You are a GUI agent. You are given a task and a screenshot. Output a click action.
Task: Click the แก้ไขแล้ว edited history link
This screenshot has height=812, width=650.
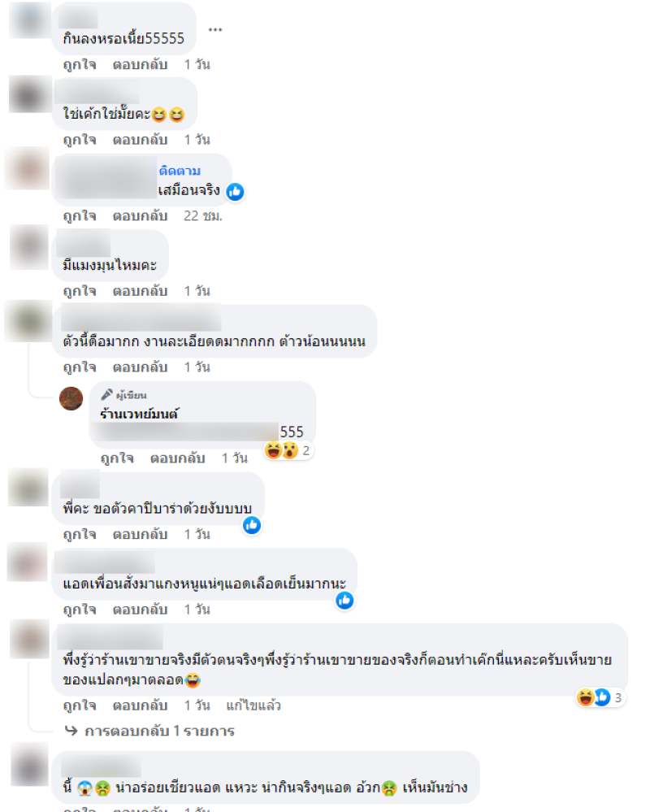click(x=253, y=706)
